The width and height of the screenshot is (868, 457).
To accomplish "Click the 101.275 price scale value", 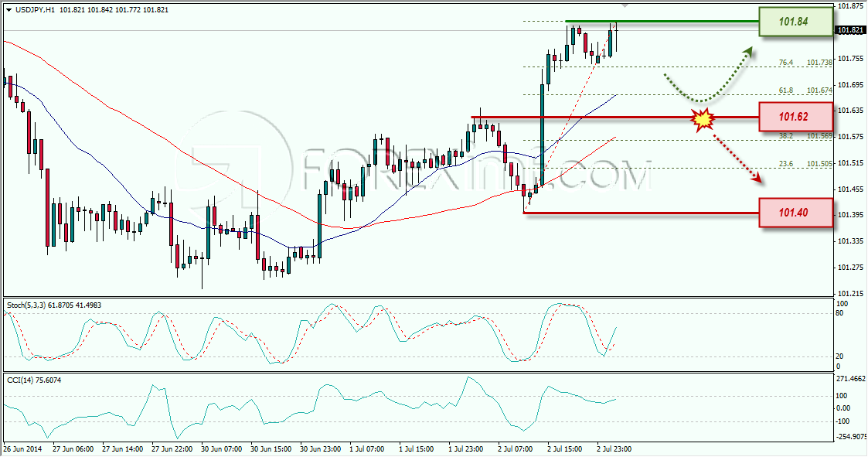I will click(849, 267).
